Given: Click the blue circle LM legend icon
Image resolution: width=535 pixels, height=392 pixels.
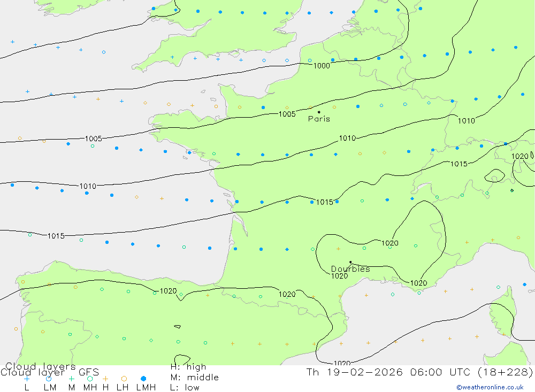Looking at the screenshot, I should (49, 379).
